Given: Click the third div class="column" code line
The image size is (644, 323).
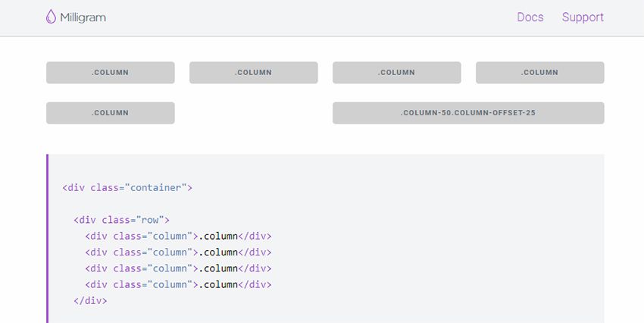Looking at the screenshot, I should pyautogui.click(x=178, y=268).
